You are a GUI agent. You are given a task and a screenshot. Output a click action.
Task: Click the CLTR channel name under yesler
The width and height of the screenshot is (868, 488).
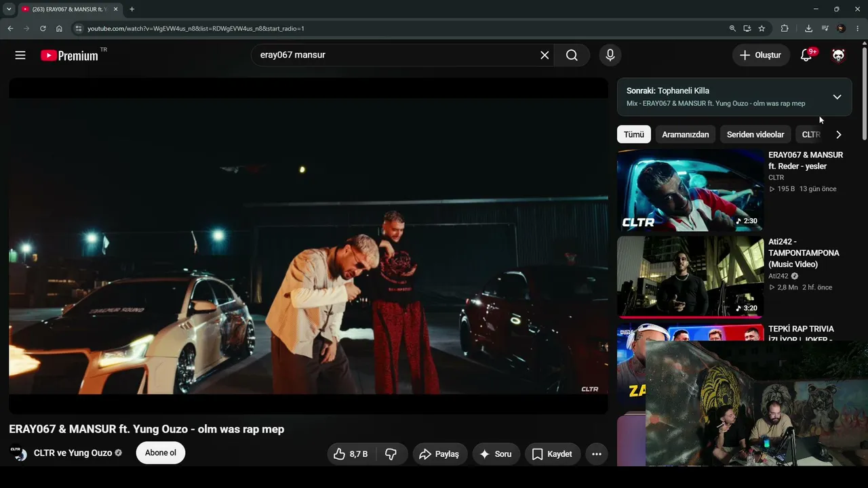point(776,178)
